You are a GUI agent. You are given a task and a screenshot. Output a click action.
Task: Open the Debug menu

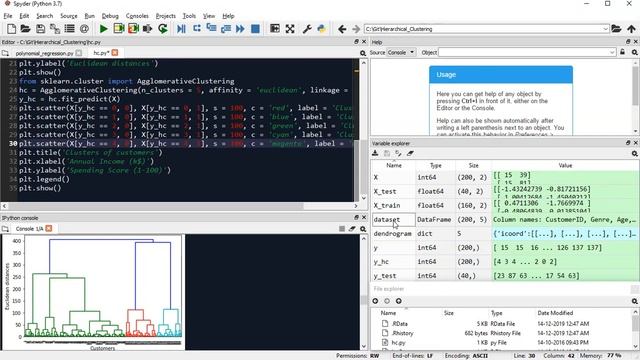(110, 16)
